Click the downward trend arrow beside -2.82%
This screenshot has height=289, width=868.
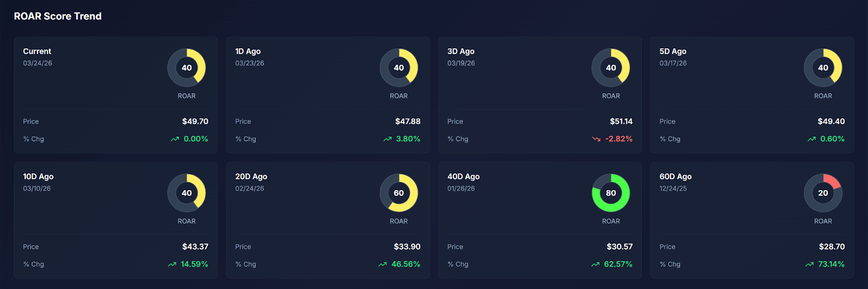coord(596,139)
